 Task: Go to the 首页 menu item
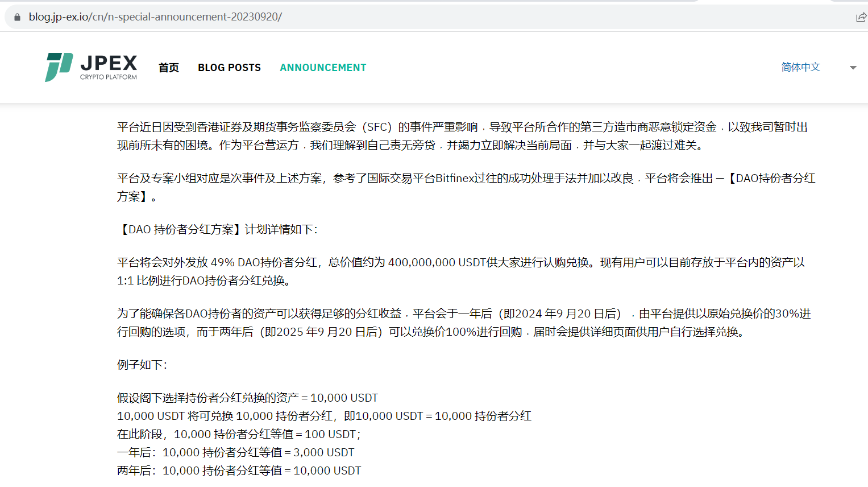(169, 68)
